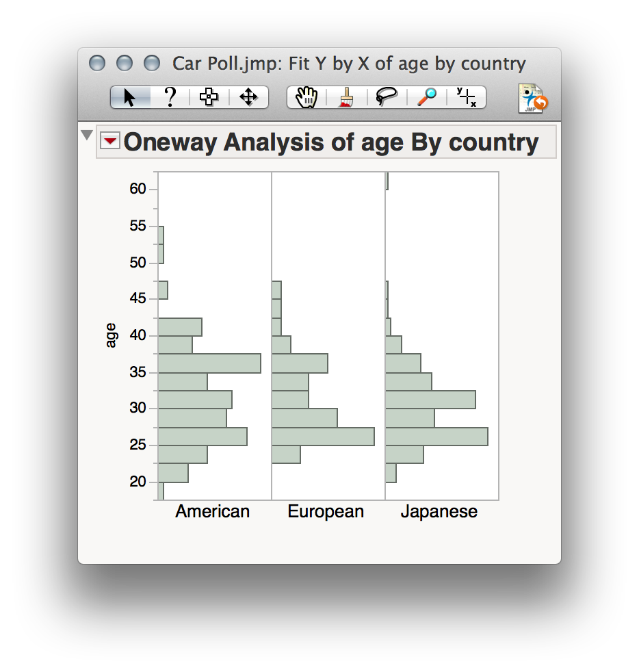Click the European axis label
Image resolution: width=639 pixels, height=672 pixels.
[326, 512]
